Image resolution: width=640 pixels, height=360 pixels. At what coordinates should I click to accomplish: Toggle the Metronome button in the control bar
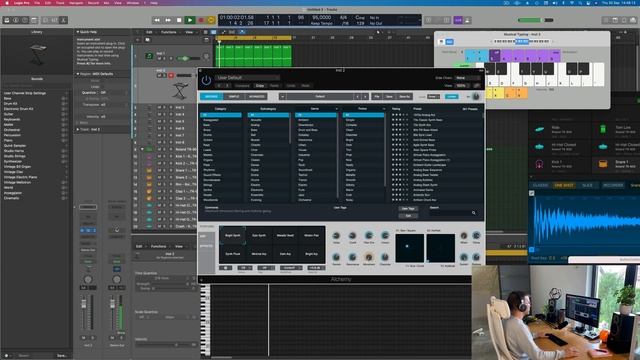click(467, 20)
